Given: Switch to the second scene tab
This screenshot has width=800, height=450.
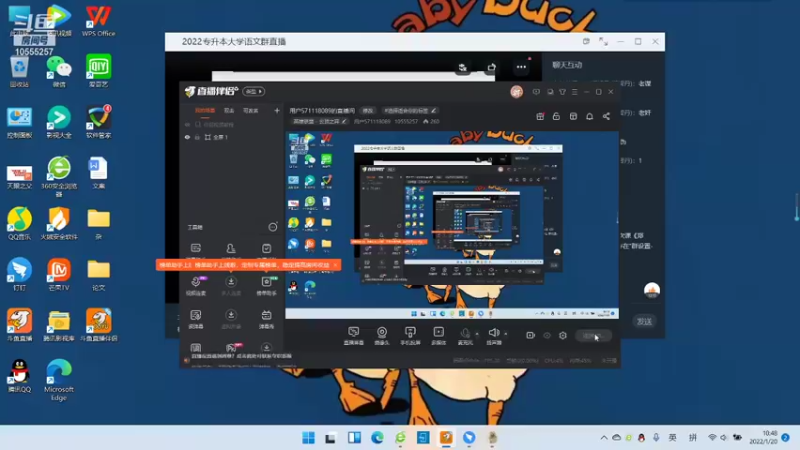Looking at the screenshot, I should point(229,111).
